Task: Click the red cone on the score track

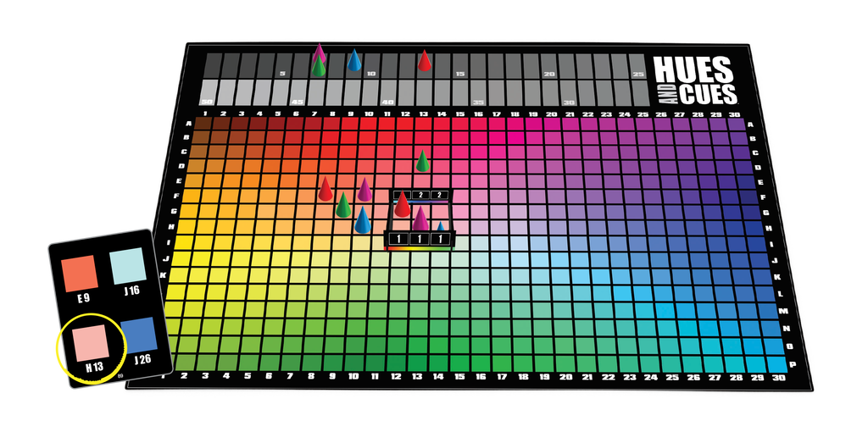Action: click(x=424, y=61)
